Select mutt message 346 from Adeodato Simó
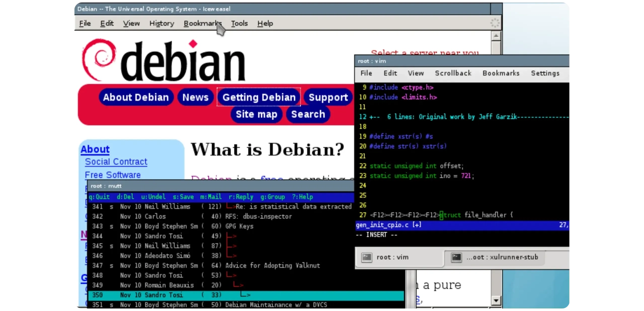The image size is (644, 311). pyautogui.click(x=221, y=256)
